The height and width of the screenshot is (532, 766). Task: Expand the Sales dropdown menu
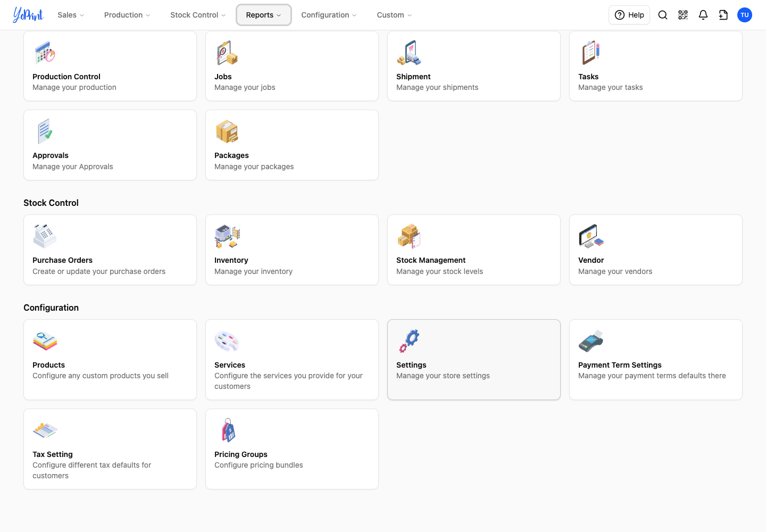pyautogui.click(x=71, y=15)
